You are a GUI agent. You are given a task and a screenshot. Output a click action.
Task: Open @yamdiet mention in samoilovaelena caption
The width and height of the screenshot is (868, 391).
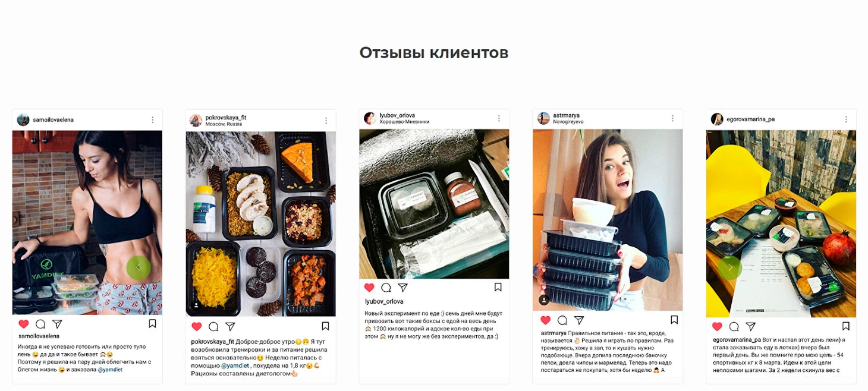110,370
